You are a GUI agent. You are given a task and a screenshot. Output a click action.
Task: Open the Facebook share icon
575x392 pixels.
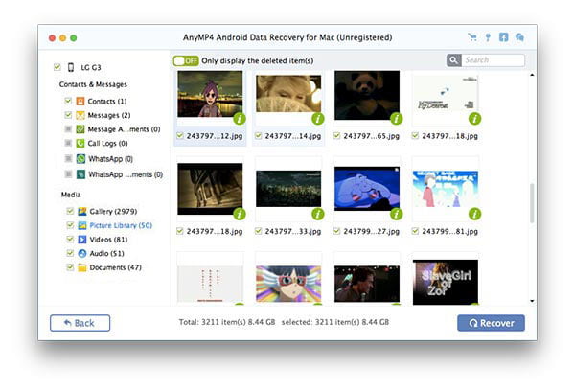(x=503, y=37)
